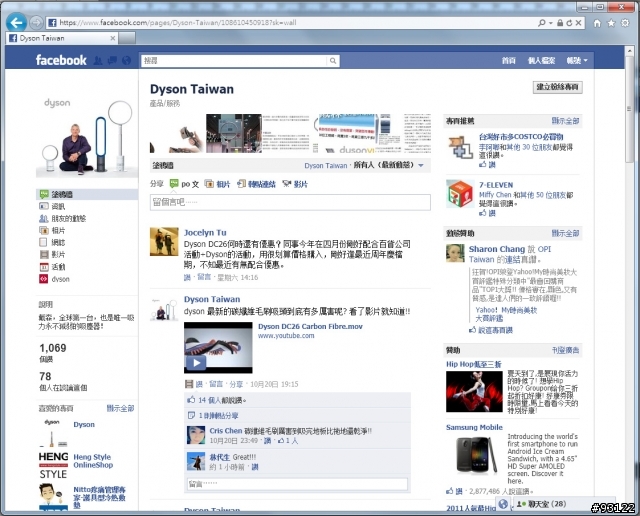
Task: Like Samsung Mobile ad with thumbs-up icon
Action: [450, 491]
